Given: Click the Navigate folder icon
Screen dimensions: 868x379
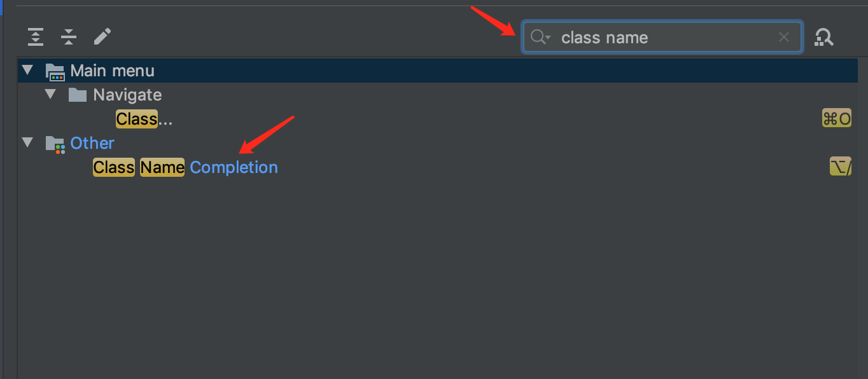Looking at the screenshot, I should (x=78, y=94).
